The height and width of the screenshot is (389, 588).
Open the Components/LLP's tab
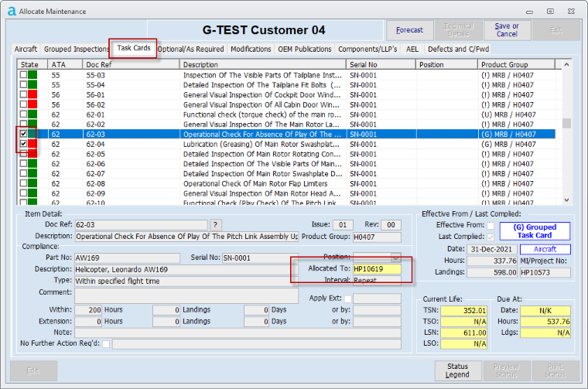point(367,49)
